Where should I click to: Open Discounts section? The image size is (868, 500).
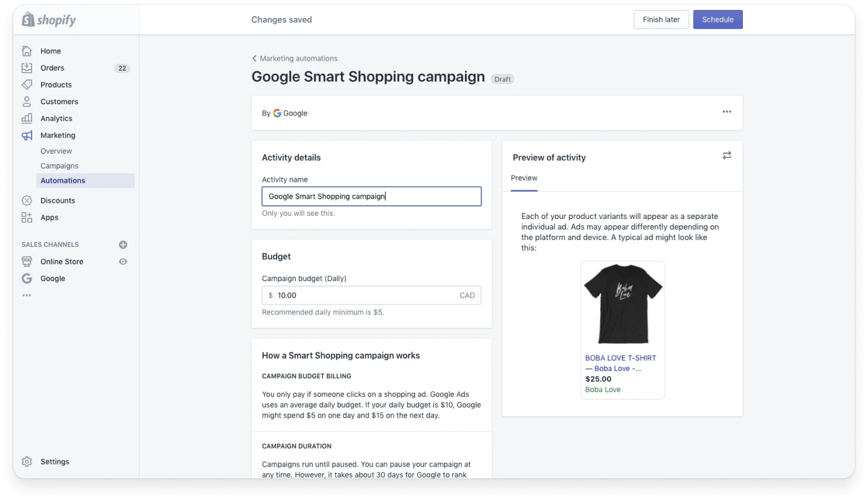(x=58, y=200)
